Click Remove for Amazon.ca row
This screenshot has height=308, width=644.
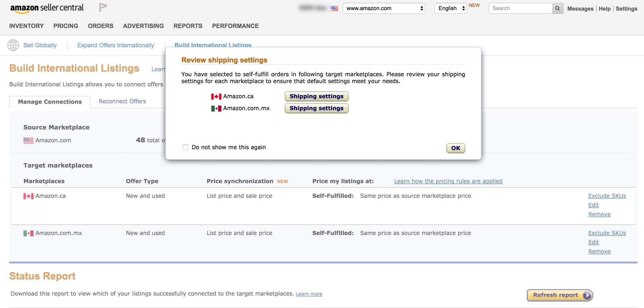[599, 214]
